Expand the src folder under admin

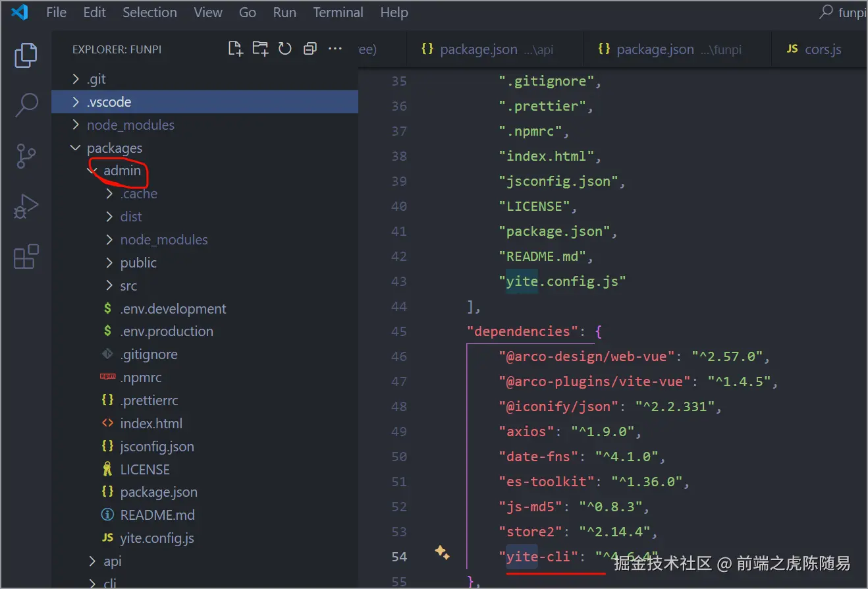tap(128, 286)
